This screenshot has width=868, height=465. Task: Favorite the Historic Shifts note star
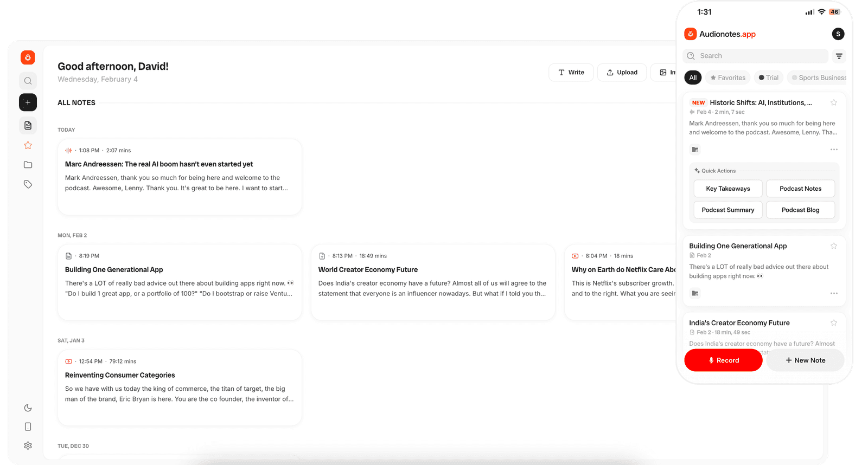(x=834, y=102)
